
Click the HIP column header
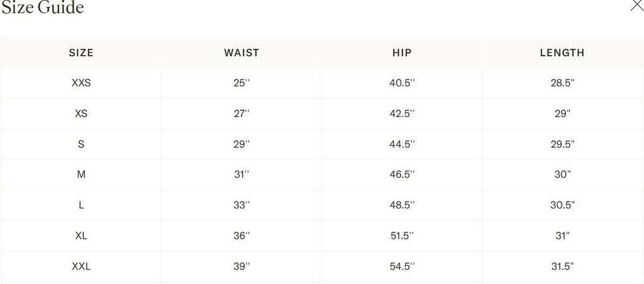pyautogui.click(x=402, y=53)
